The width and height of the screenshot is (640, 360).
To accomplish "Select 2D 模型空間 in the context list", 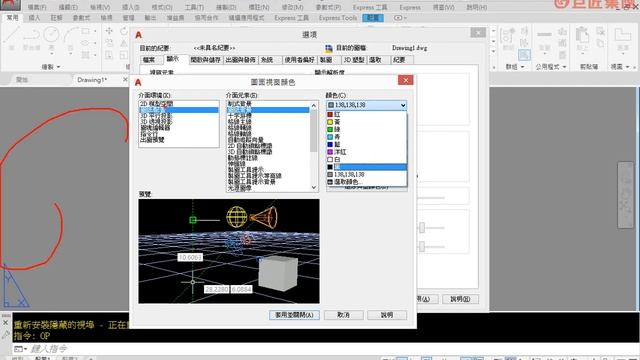I will tap(178, 104).
